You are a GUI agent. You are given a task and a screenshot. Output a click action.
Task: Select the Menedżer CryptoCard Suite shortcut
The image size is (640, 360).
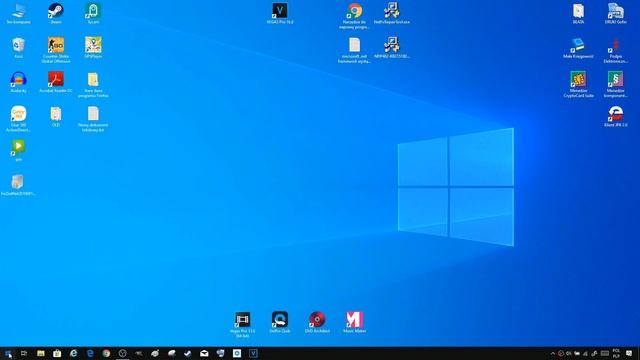coord(578,84)
